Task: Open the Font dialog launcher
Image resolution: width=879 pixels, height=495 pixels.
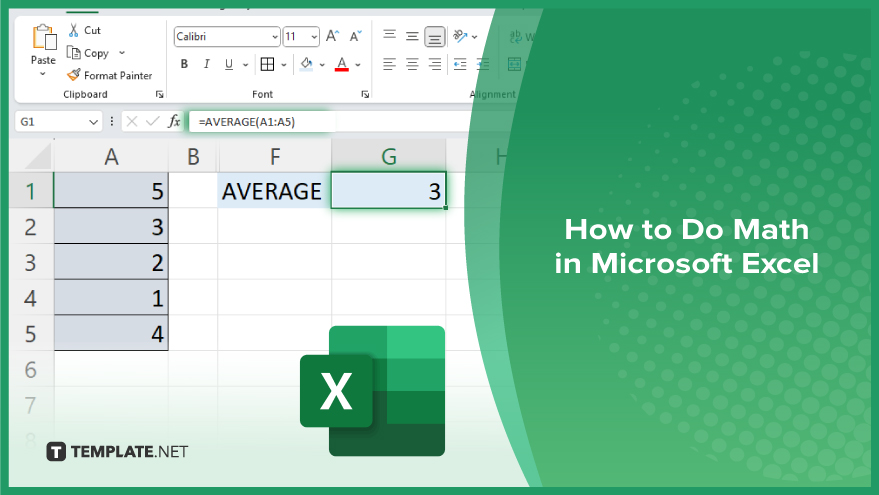Action: [365, 94]
